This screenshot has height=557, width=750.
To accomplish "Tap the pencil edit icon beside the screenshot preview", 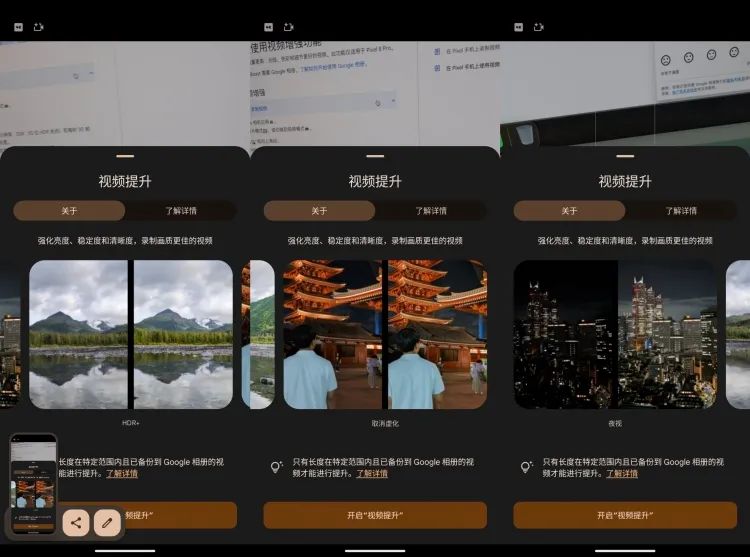I will 107,523.
